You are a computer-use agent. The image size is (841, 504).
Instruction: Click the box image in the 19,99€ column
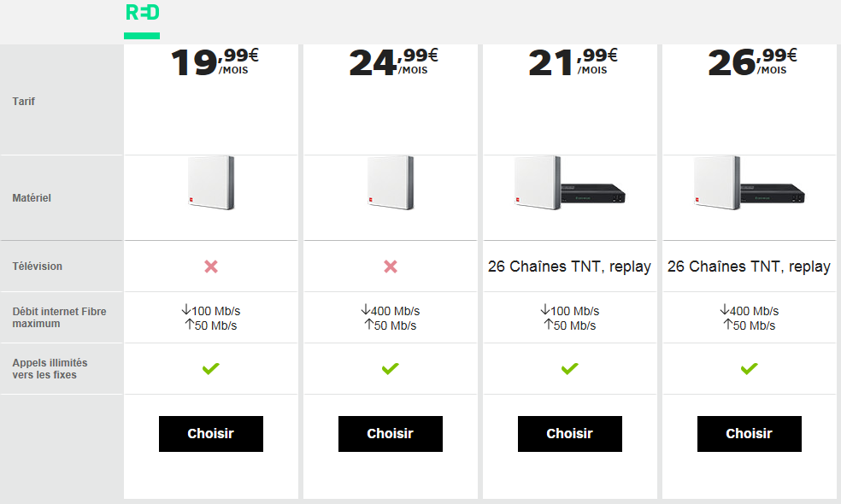(x=210, y=182)
